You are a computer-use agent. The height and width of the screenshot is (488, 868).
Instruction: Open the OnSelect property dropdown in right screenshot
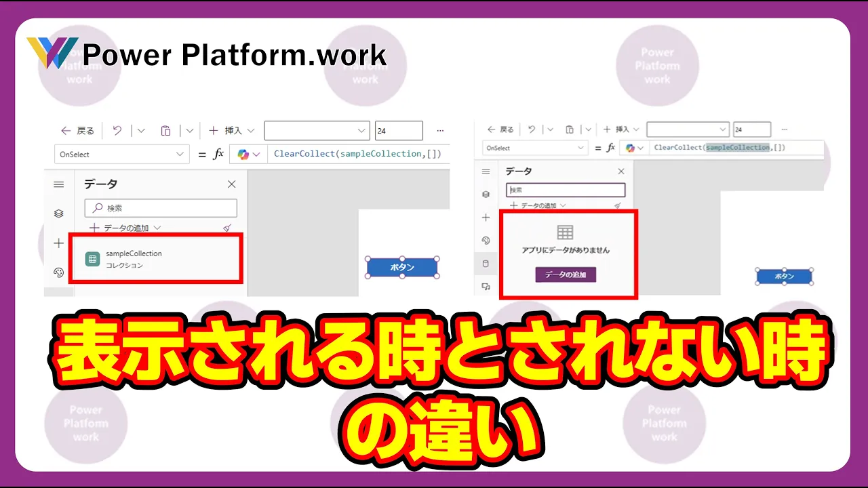pyautogui.click(x=536, y=148)
